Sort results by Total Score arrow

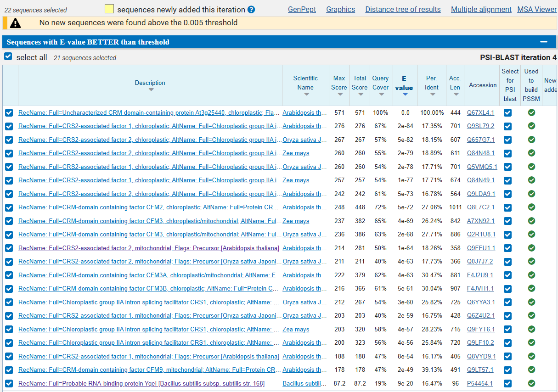(360, 95)
